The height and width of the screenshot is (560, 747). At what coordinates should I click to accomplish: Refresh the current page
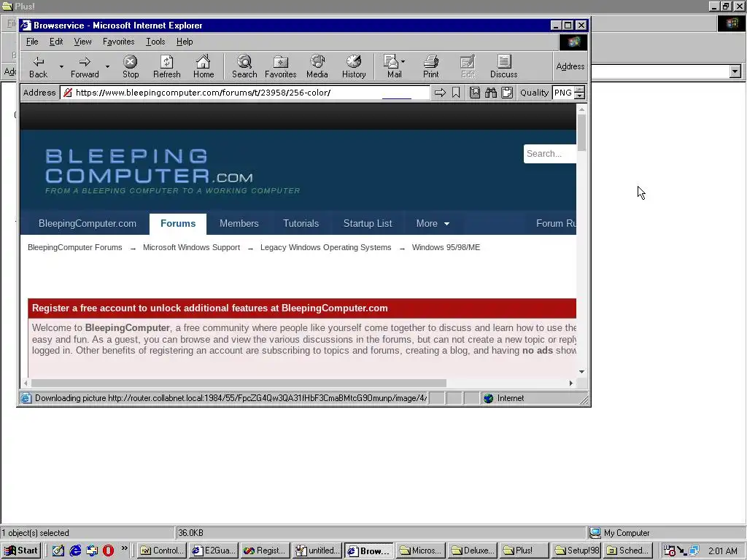pos(167,66)
